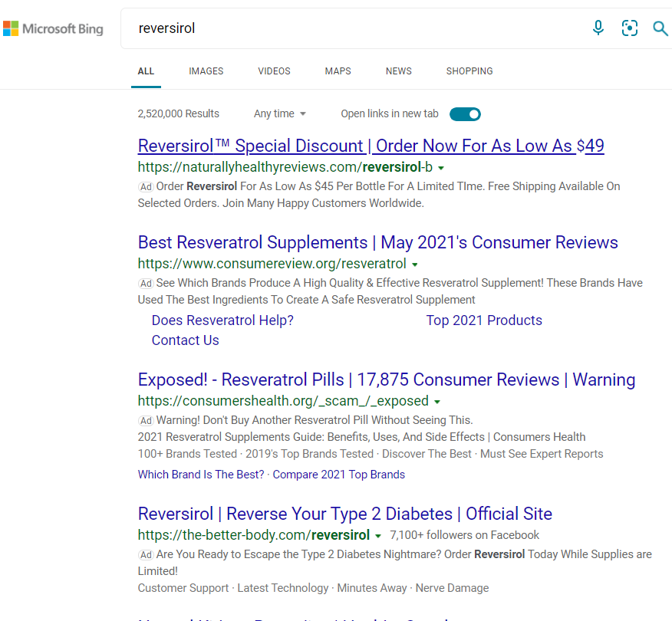This screenshot has height=621, width=672.
Task: Click the magnifying glass search button
Action: (x=660, y=28)
